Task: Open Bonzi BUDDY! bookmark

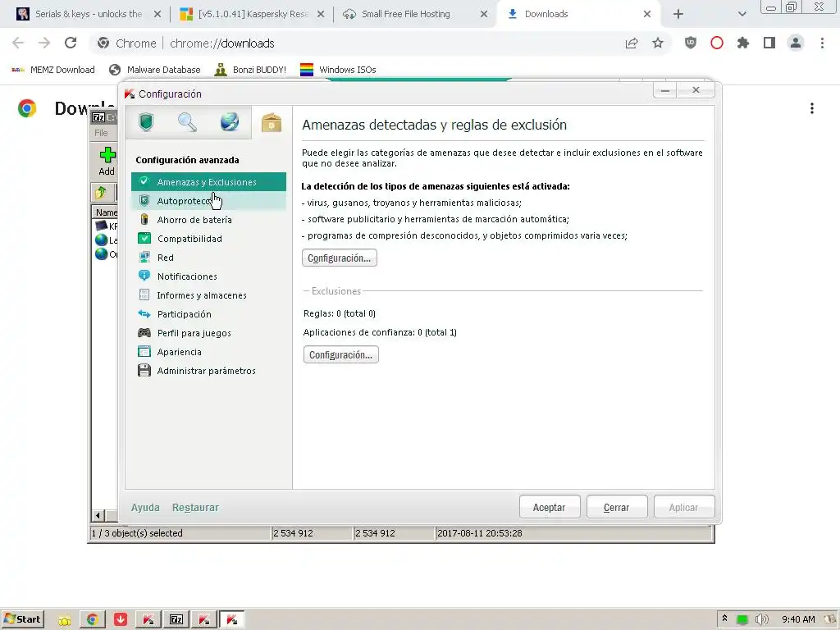Action: pyautogui.click(x=250, y=70)
